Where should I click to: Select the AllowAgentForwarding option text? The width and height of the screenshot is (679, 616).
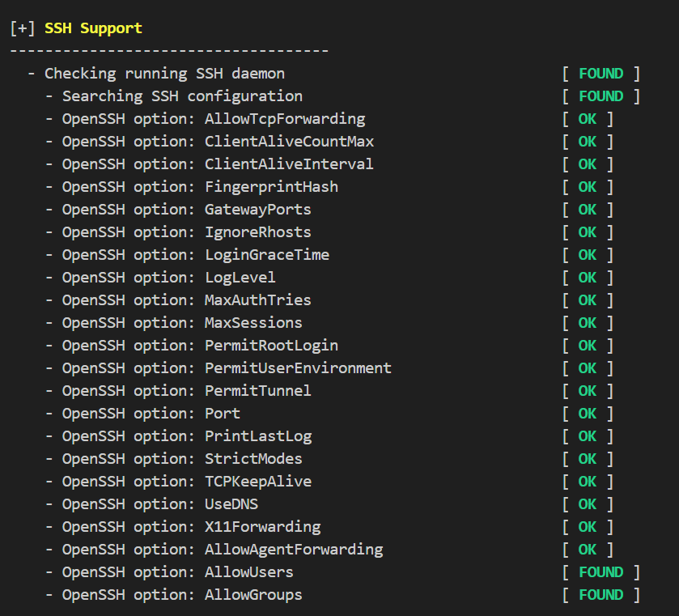point(294,550)
